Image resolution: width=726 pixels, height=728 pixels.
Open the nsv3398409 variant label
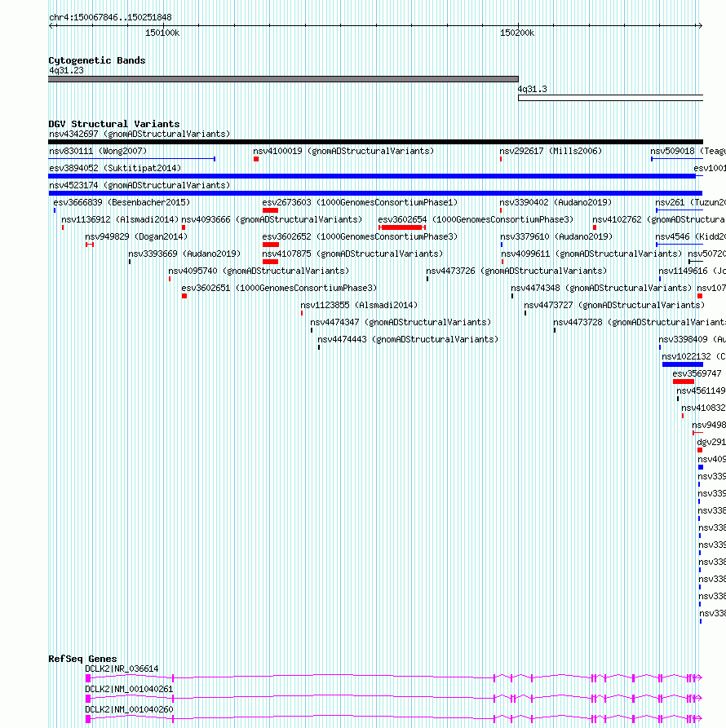point(692,340)
